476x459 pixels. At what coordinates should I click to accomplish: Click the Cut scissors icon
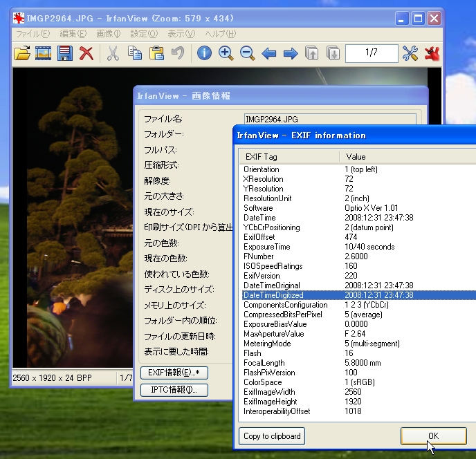pos(113,53)
